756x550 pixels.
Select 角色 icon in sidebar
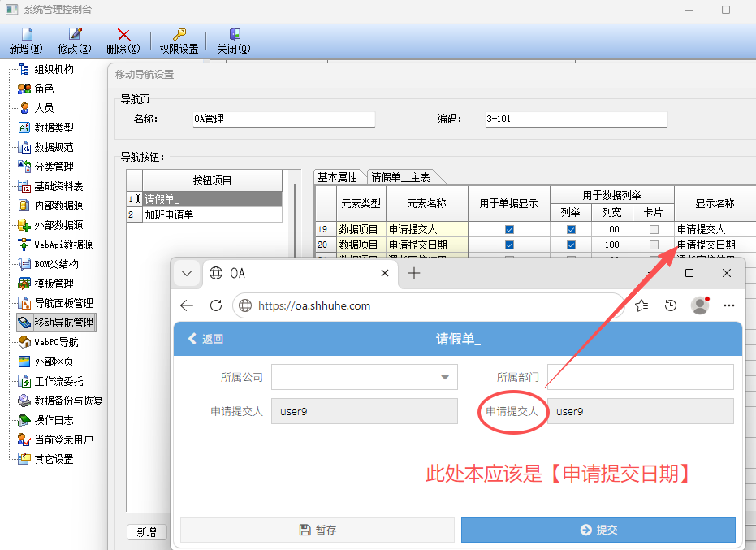pyautogui.click(x=24, y=89)
